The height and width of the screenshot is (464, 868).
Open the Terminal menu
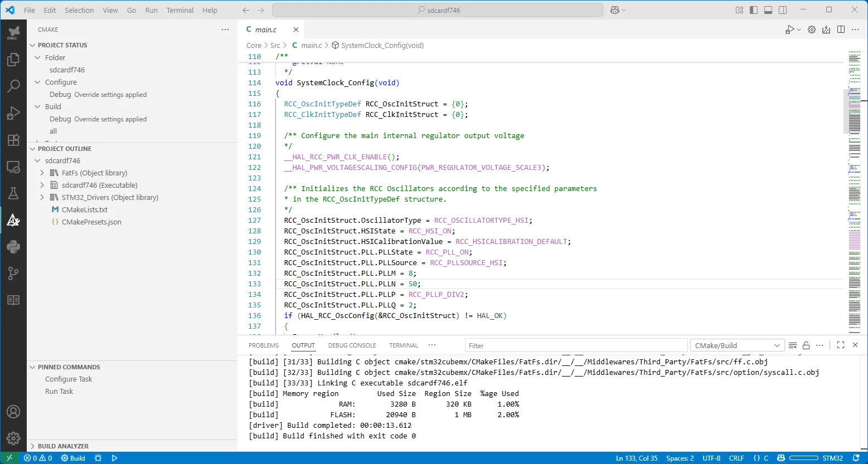[x=180, y=10]
